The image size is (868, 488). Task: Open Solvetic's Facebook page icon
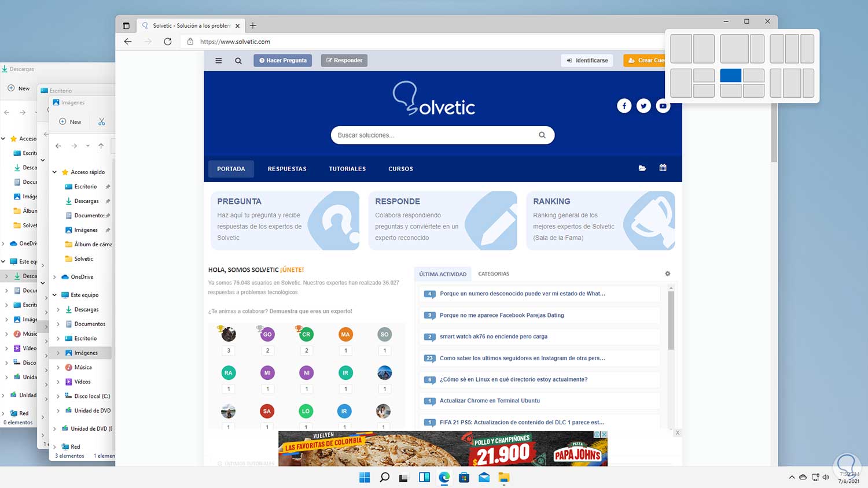click(x=624, y=106)
